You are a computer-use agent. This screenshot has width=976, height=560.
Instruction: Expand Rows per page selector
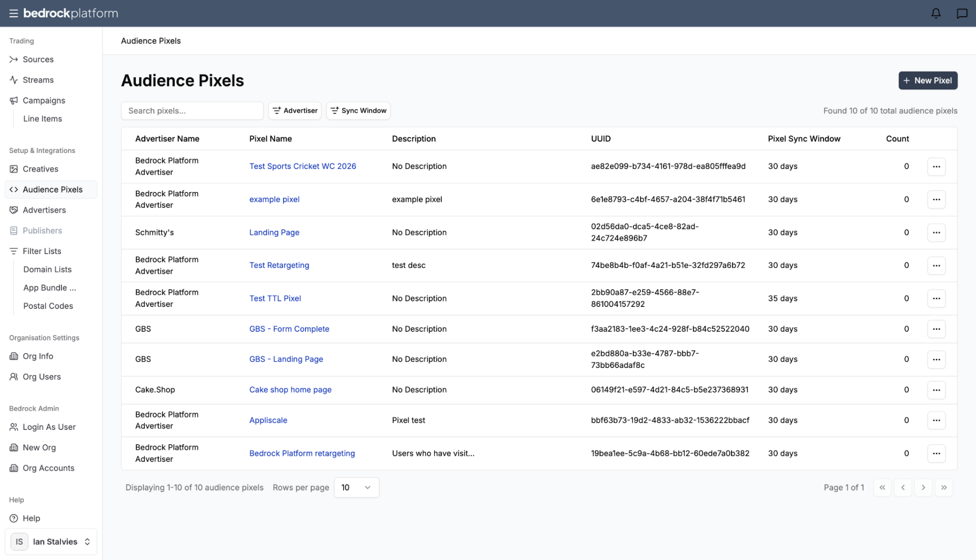click(356, 487)
